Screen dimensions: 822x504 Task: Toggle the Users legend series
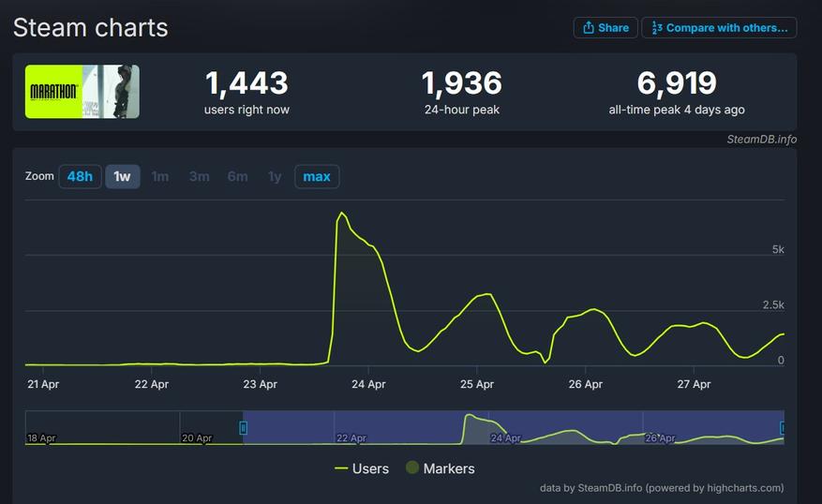tap(362, 468)
